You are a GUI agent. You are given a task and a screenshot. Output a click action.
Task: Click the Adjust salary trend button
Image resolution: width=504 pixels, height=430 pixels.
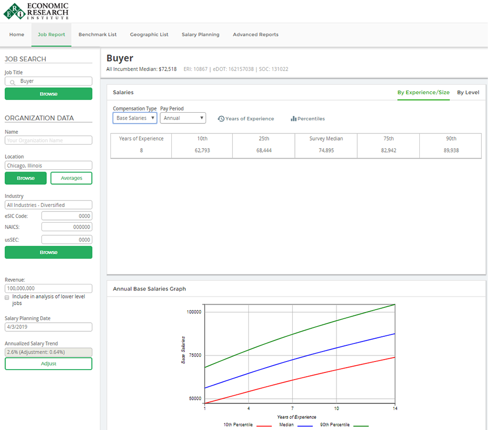click(48, 364)
